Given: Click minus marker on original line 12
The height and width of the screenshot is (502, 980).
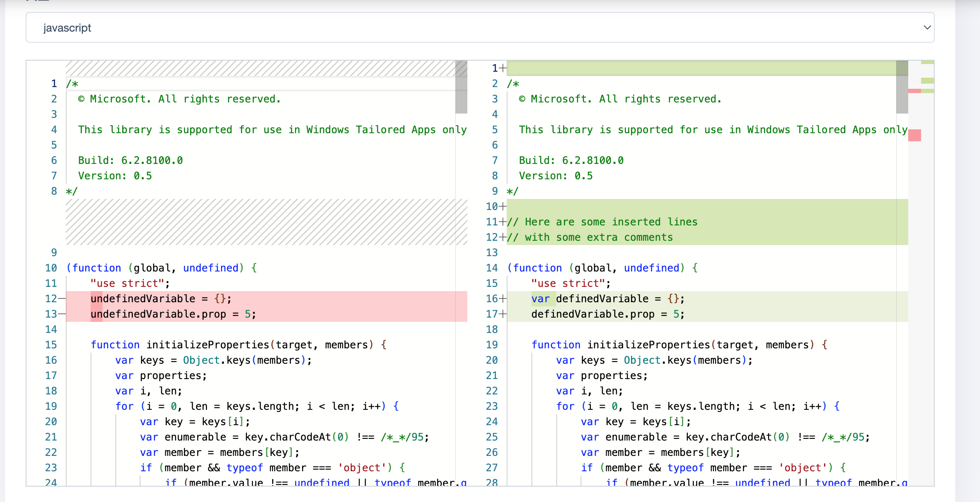Looking at the screenshot, I should tap(62, 299).
